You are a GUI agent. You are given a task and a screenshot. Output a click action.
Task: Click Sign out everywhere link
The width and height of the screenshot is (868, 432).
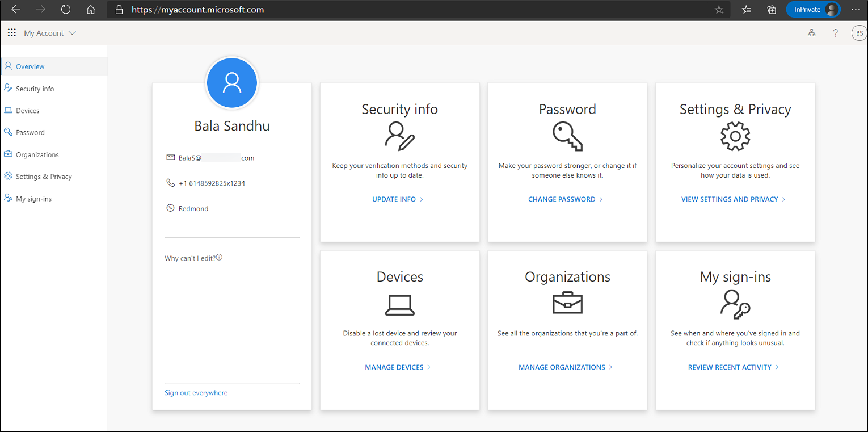(196, 393)
